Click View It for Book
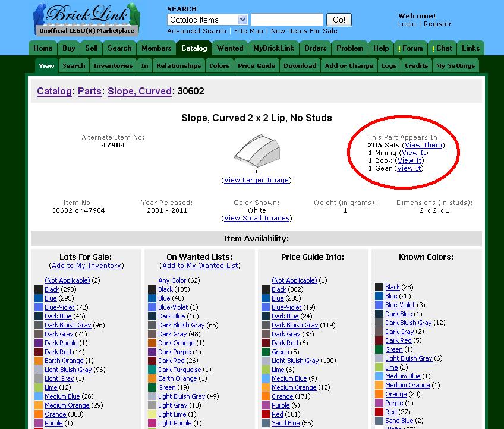 [x=409, y=160]
